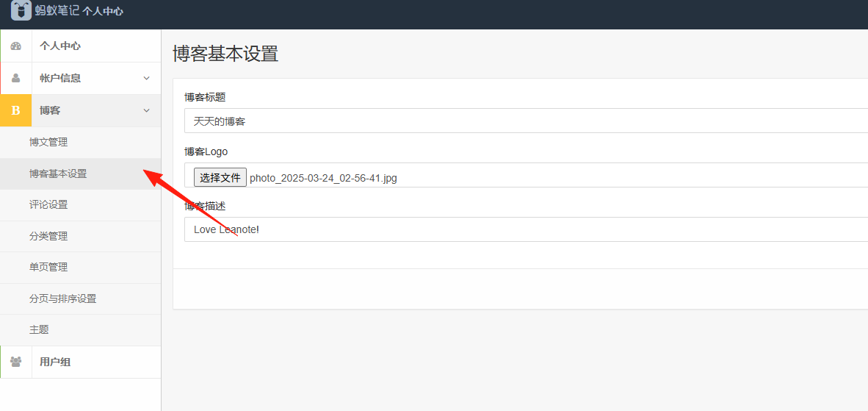
Task: Click the chosen file name photo_2025-03-24_02-56-41.jpg
Action: pyautogui.click(x=323, y=179)
